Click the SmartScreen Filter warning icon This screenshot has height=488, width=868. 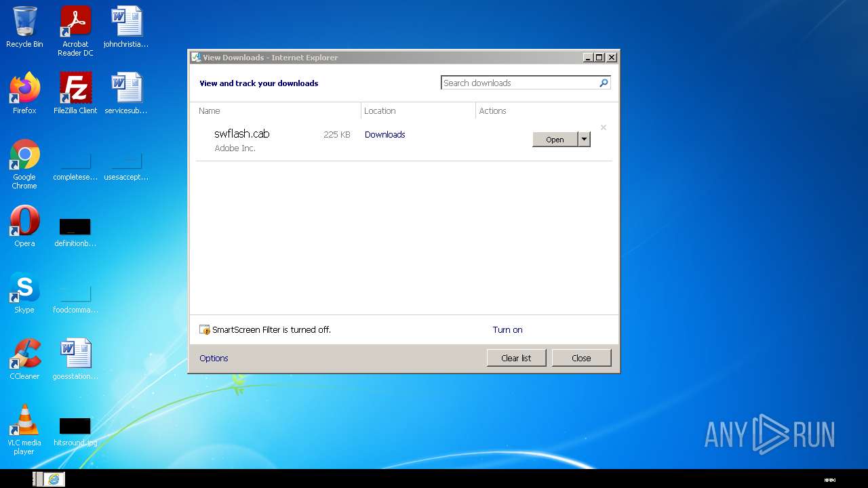(x=205, y=330)
